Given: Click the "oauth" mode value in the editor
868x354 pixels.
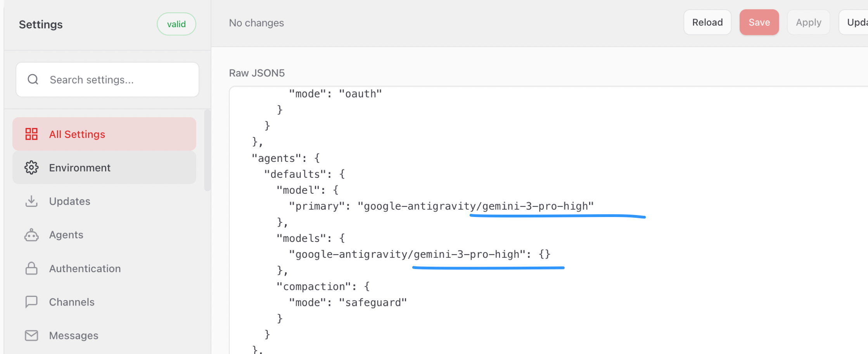Looking at the screenshot, I should pos(360,94).
